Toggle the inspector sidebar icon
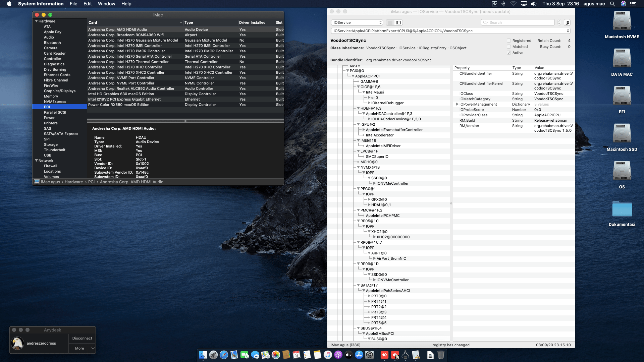The width and height of the screenshot is (644, 362). coord(567,22)
